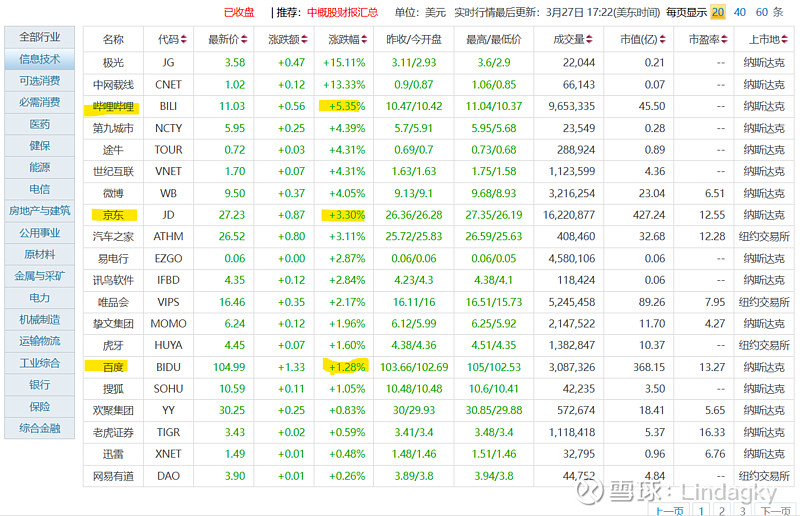Select the 房地产与建筑 category

[40, 211]
